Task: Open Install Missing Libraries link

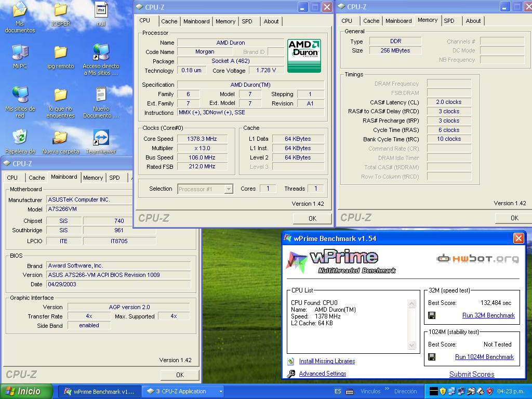Action: (327, 362)
